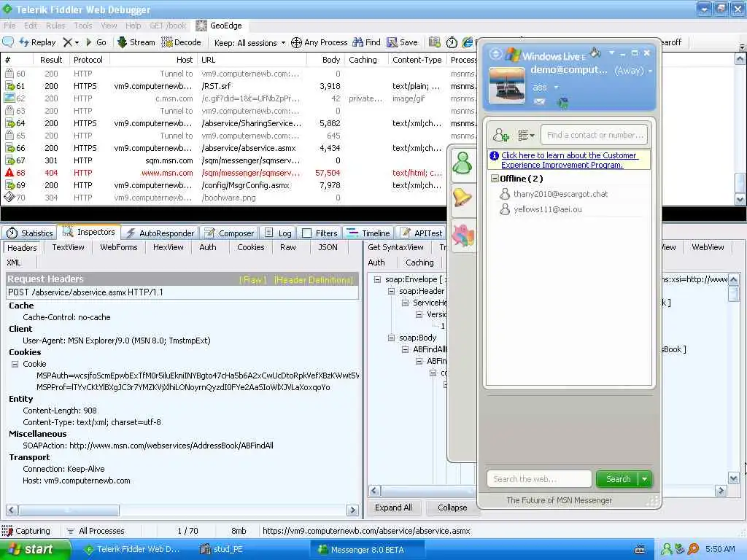Click the green buddy Messenger side tab
The width and height of the screenshot is (747, 560).
tap(462, 164)
